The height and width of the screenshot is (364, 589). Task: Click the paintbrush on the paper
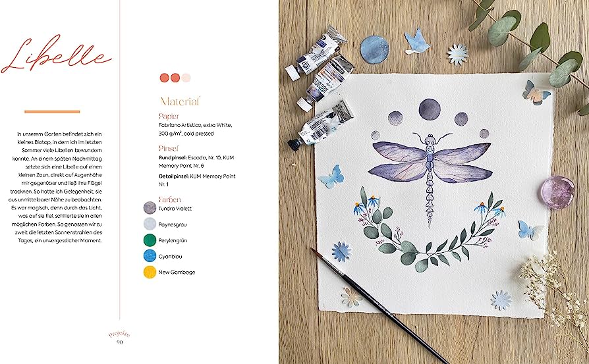coord(379,305)
